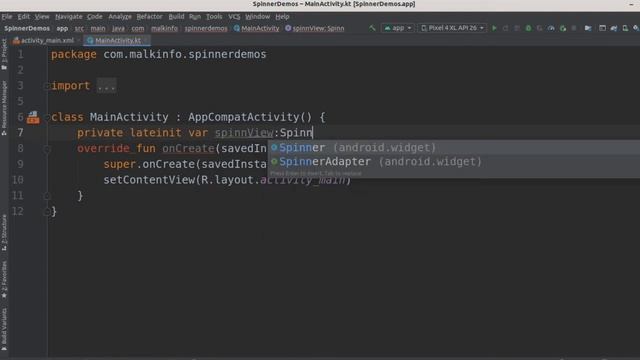Viewport: 640px width, 360px height.
Task: Click line number 7 in the gutter
Action: coord(20,133)
